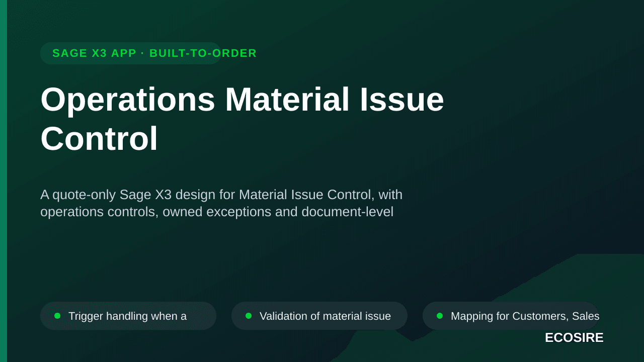Click the ECOSIRE brand logo text
The image size is (644, 362).
click(574, 338)
